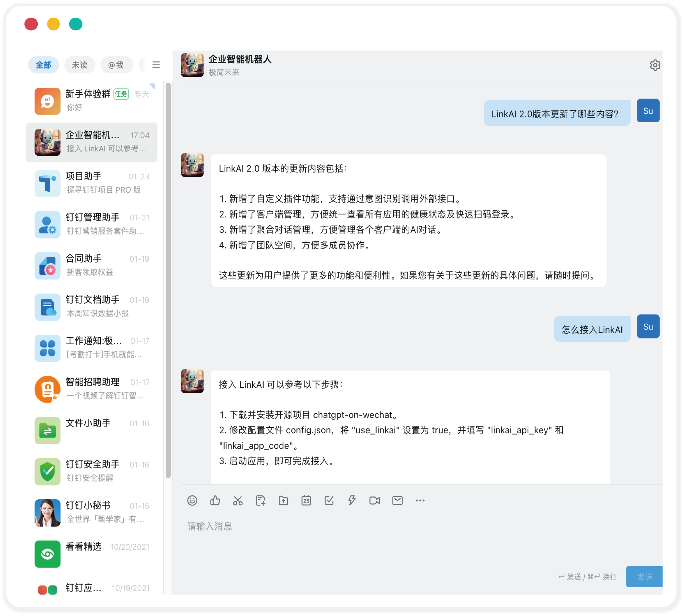Click the message bubble LinkAI 2.0版本更新了哪些内容?
The height and width of the screenshot is (616, 684).
(557, 113)
